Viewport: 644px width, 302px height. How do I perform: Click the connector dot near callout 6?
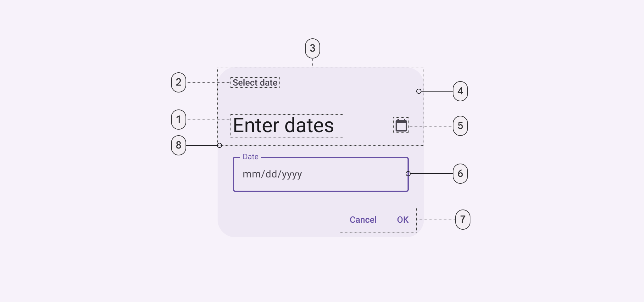pyautogui.click(x=408, y=174)
